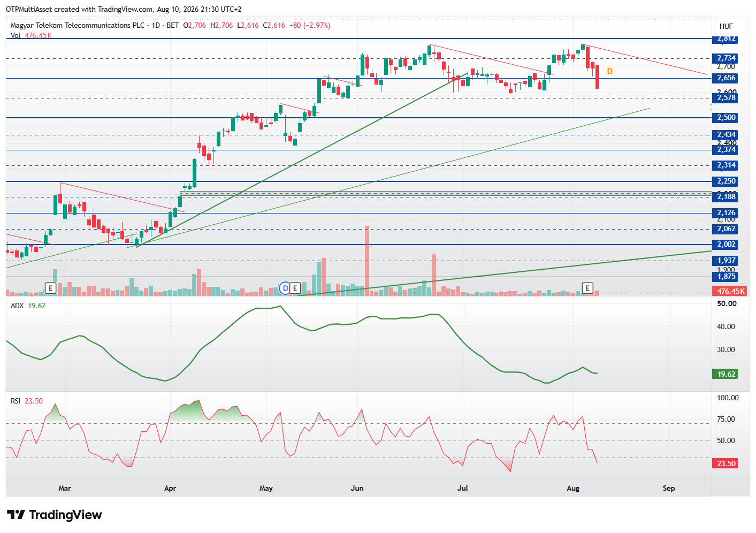The image size is (756, 533).
Task: Click the May label on the time axis
Action: click(266, 488)
